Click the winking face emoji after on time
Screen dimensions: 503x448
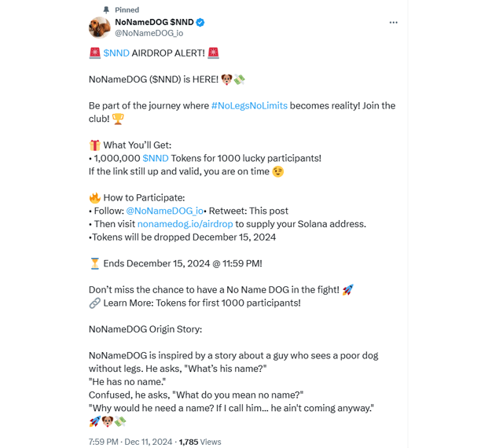pos(277,172)
